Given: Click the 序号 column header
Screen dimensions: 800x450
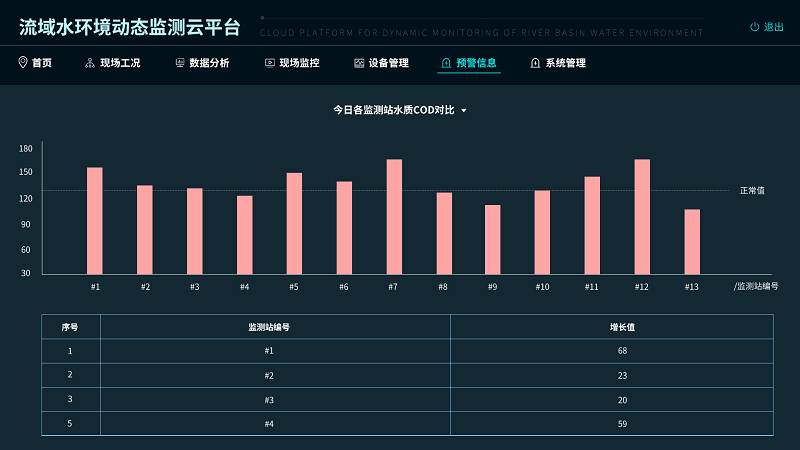Looking at the screenshot, I should 70,327.
